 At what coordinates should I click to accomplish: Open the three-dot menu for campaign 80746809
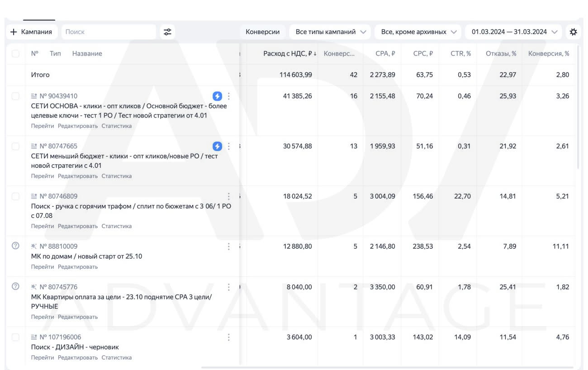click(229, 196)
